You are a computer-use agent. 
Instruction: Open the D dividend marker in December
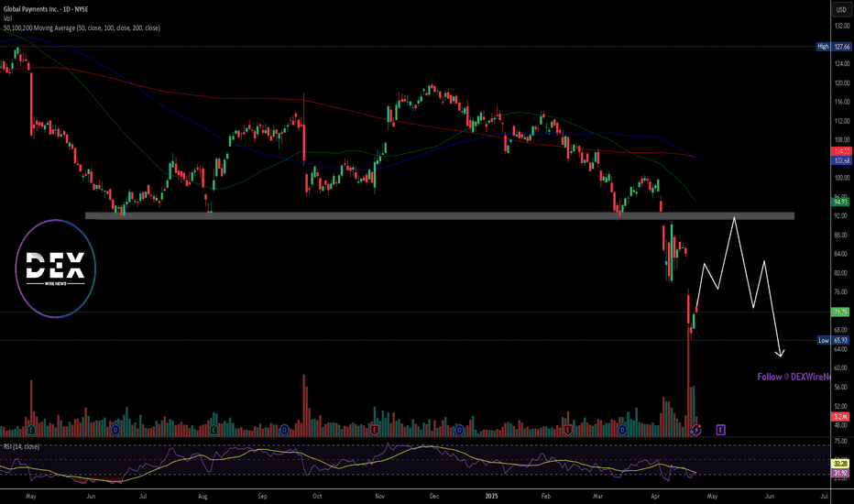pos(459,430)
